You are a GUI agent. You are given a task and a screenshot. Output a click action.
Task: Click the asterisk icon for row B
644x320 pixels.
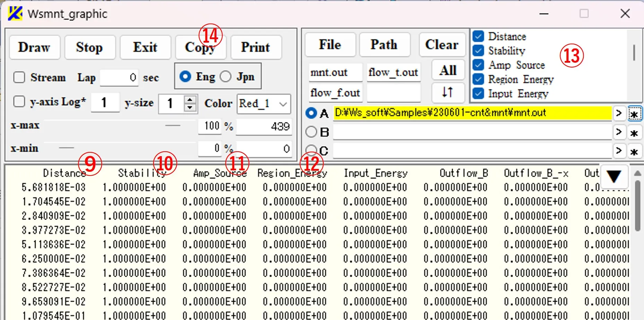tap(635, 133)
